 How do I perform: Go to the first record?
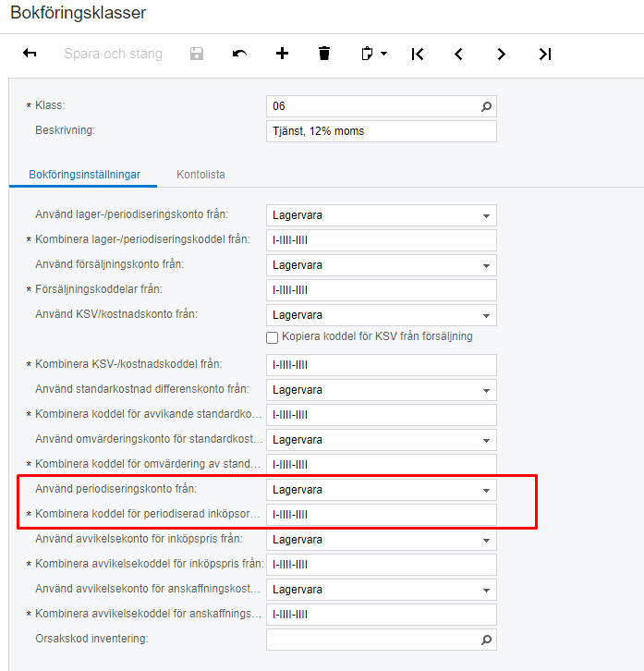click(418, 54)
